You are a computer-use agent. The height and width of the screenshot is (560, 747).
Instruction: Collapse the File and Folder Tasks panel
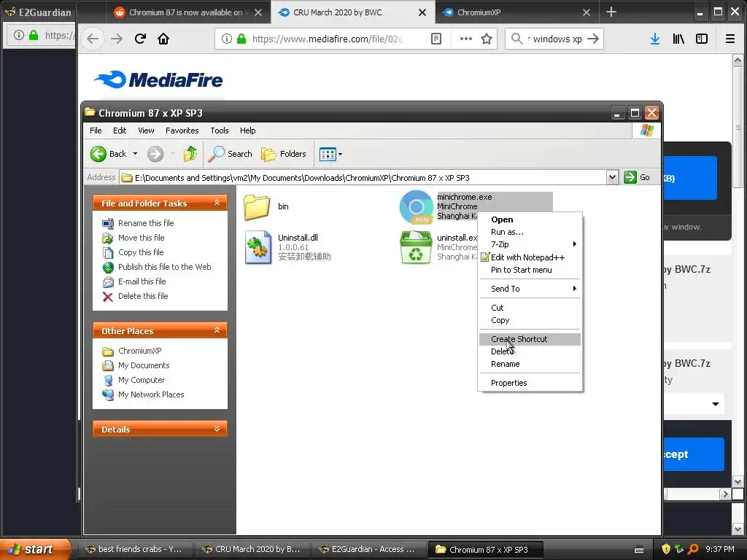(x=217, y=203)
